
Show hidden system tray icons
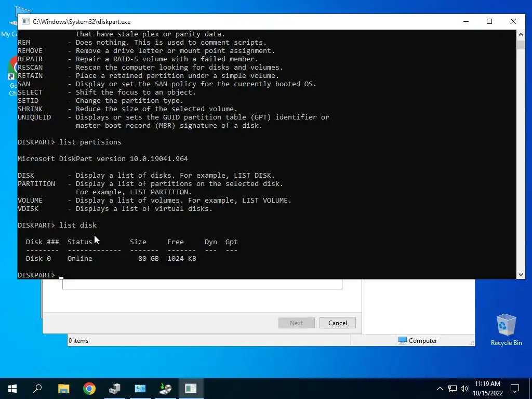pos(440,389)
